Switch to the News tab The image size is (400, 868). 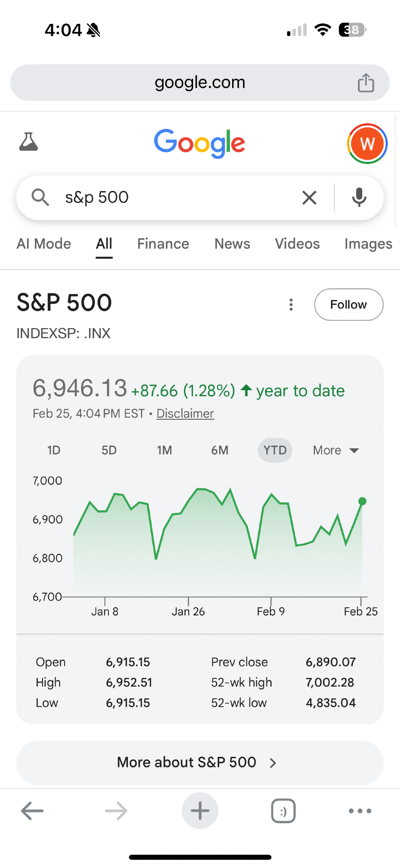232,244
